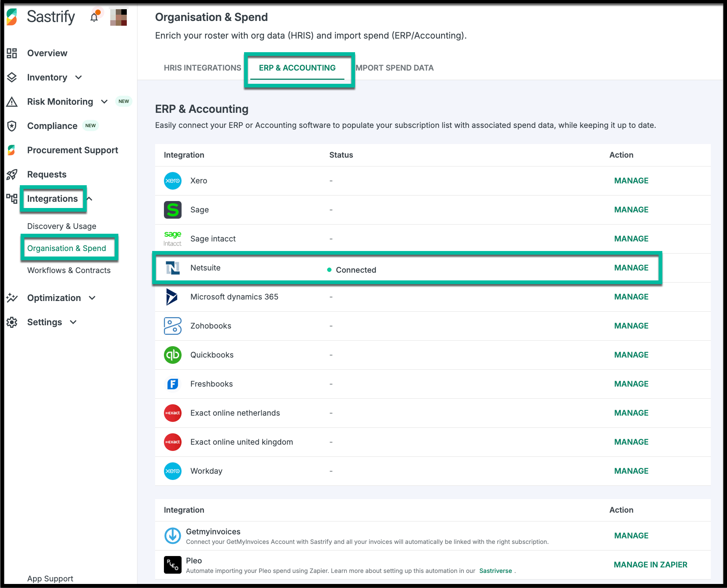Click the Microsoft Dynamics 365 logo

[172, 297]
